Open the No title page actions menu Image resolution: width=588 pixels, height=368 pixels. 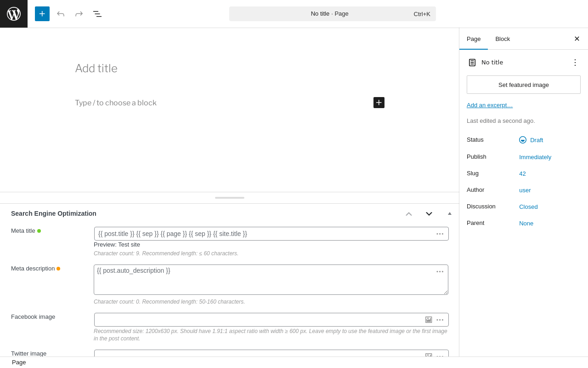[575, 63]
